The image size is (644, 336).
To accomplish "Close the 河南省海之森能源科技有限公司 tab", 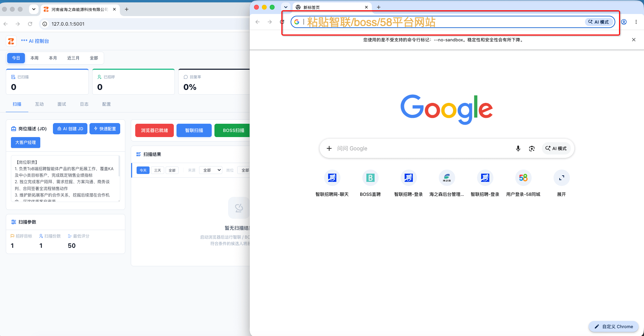I will (x=114, y=9).
